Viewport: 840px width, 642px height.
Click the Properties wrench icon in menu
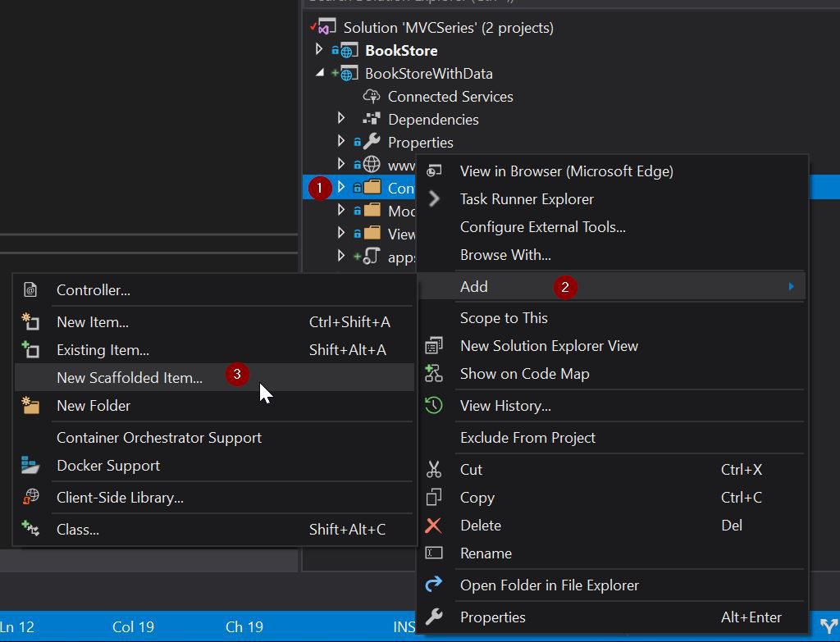[434, 617]
